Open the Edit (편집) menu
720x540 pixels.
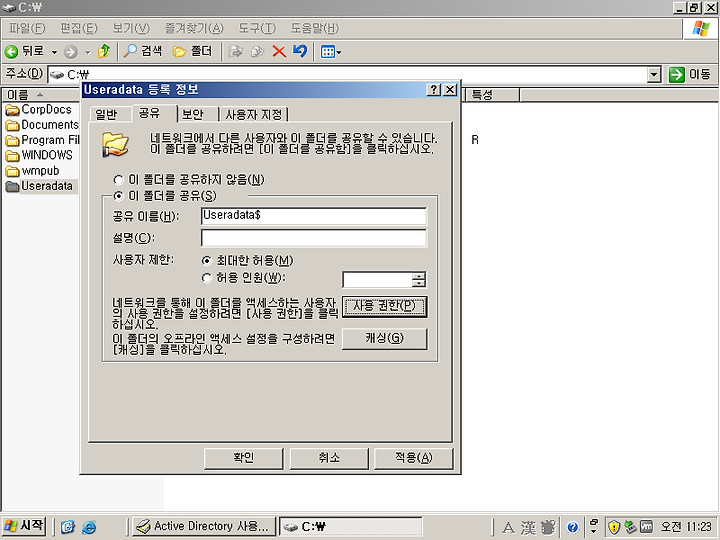click(79, 28)
